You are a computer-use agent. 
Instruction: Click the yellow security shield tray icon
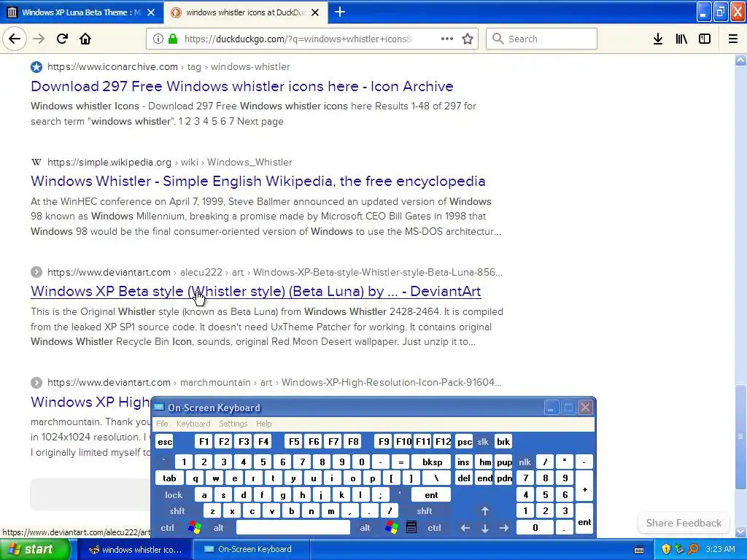[x=666, y=550]
